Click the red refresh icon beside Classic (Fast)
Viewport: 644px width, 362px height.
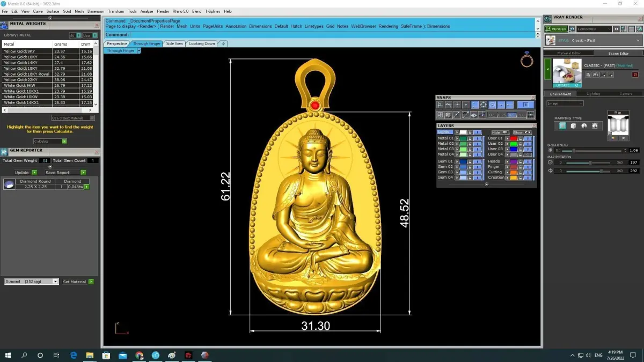click(x=635, y=75)
